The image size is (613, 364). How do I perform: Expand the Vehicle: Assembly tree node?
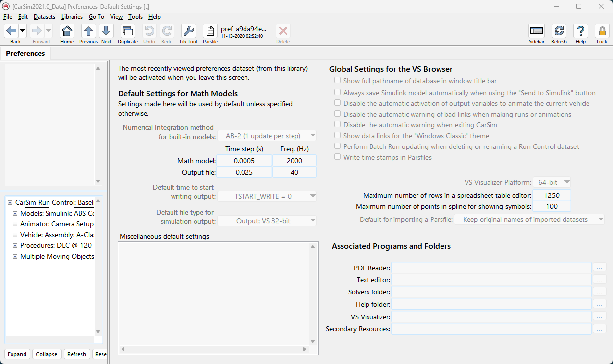click(15, 235)
